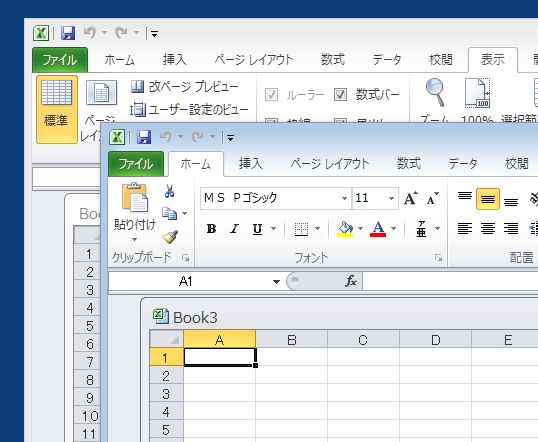Toggle Italic formatting
Image resolution: width=538 pixels, height=442 pixels.
(234, 229)
